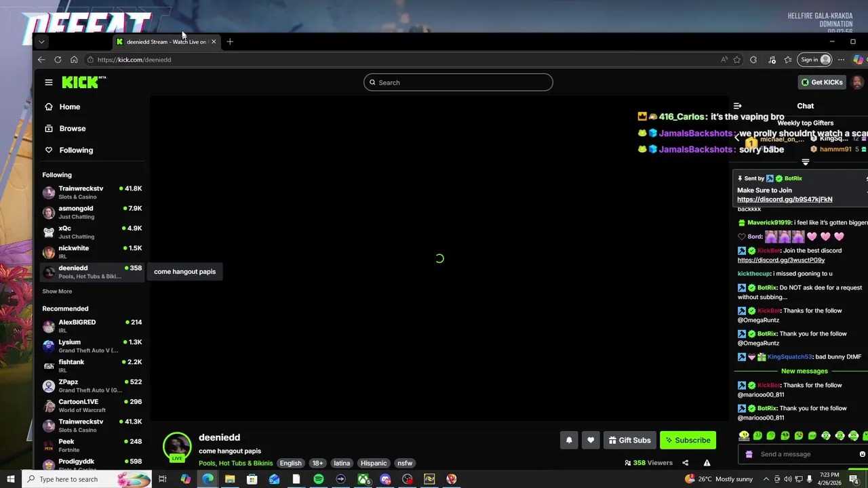
Task: Click the purple gift icon in chat input
Action: (749, 454)
